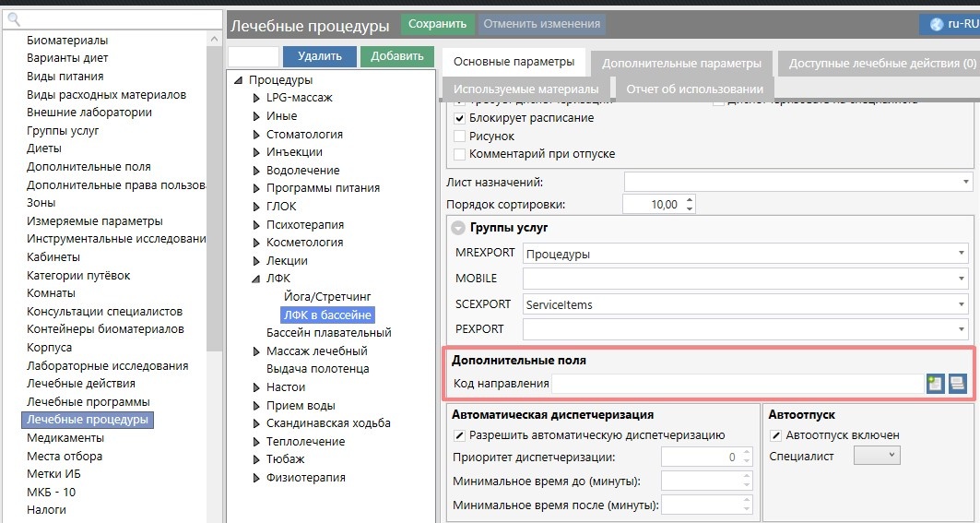Open the MREXPORT dropdown

coord(962,254)
